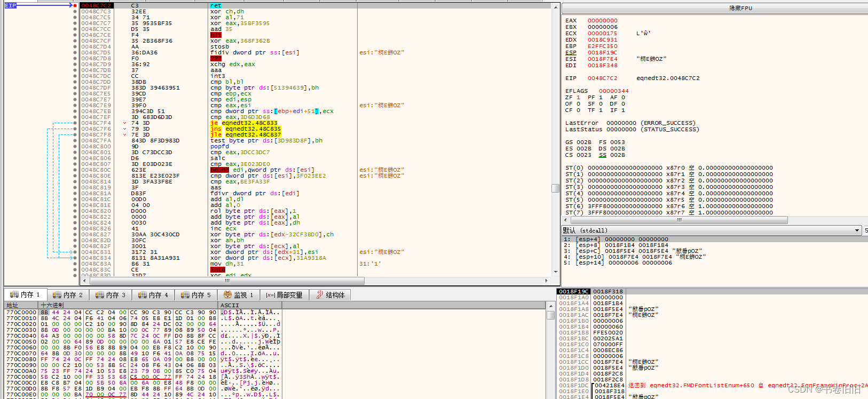Switch to the 内存 2 dump tab
868x399 pixels.
[68, 295]
